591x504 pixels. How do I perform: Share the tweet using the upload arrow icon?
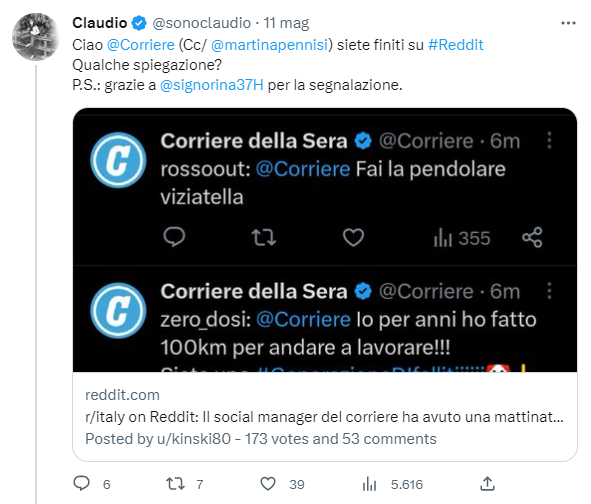click(x=487, y=484)
